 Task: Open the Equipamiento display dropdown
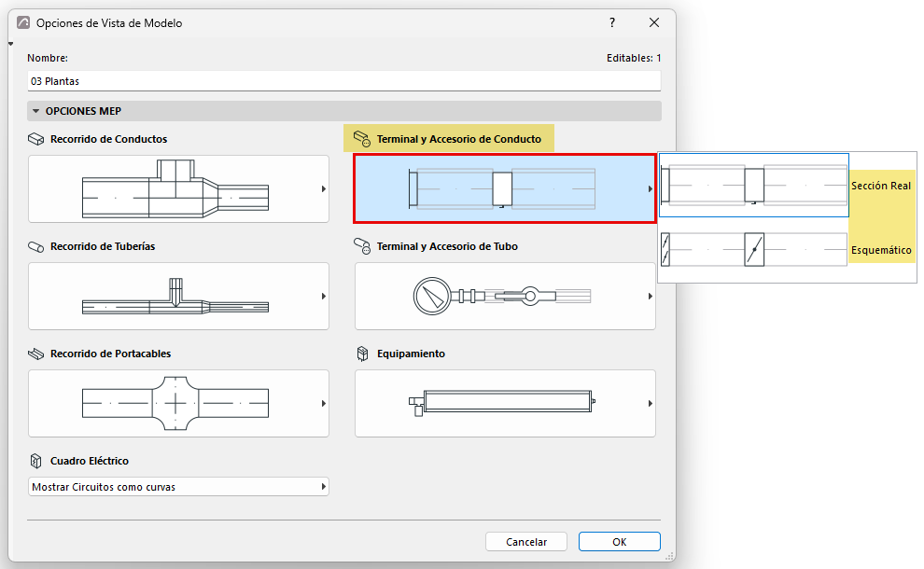(x=505, y=404)
